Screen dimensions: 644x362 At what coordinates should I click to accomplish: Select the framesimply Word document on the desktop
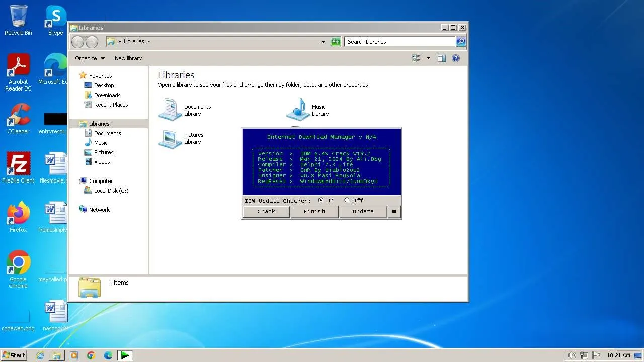(x=54, y=217)
